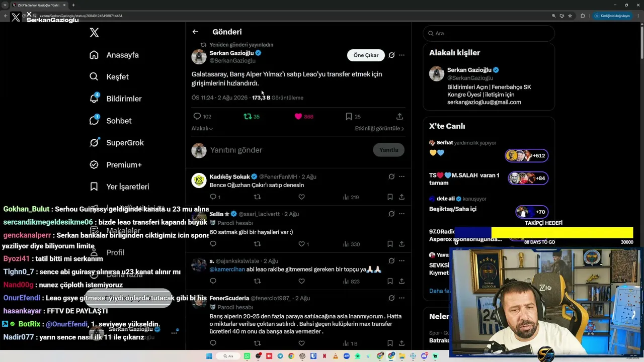Viewport: 644px width, 362px height.
Task: Click Grok icon on Serkan Gazioğlu's post
Action: tap(391, 55)
